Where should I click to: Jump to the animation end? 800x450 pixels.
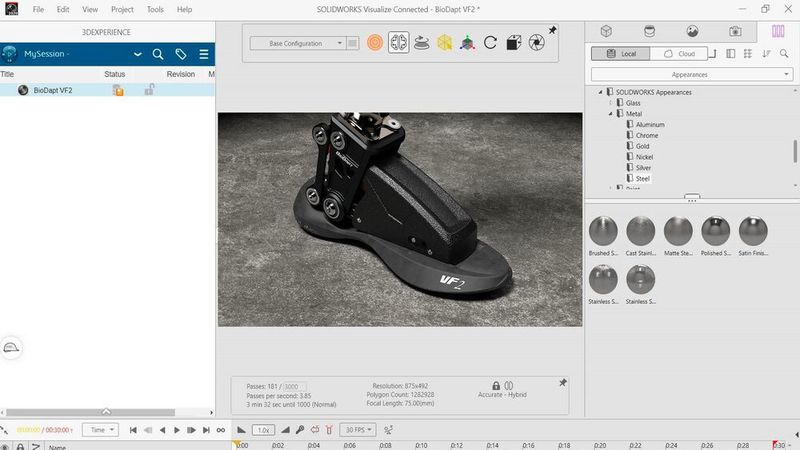point(206,430)
